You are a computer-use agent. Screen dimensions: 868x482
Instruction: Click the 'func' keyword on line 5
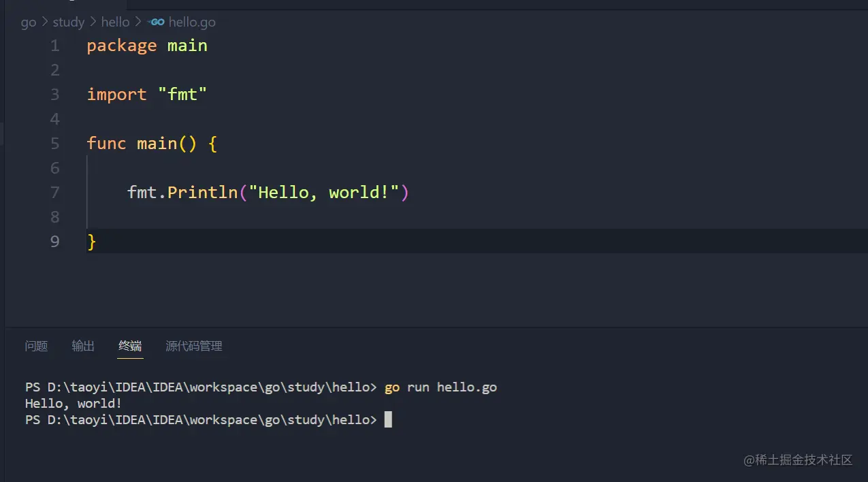[x=107, y=144]
